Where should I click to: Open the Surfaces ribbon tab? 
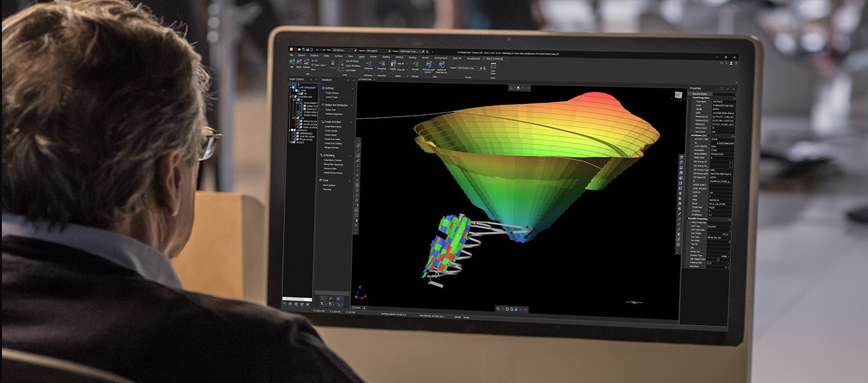339,56
